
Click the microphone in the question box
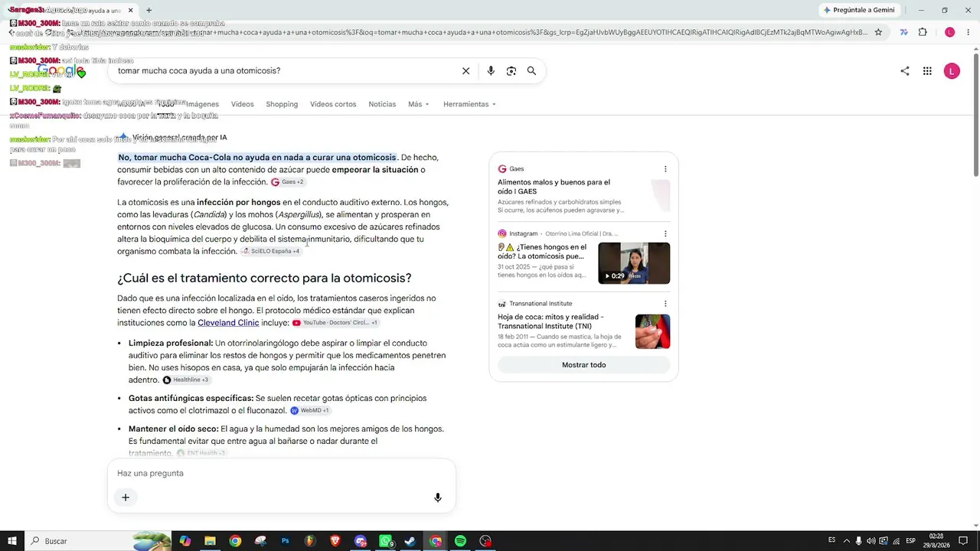click(438, 497)
